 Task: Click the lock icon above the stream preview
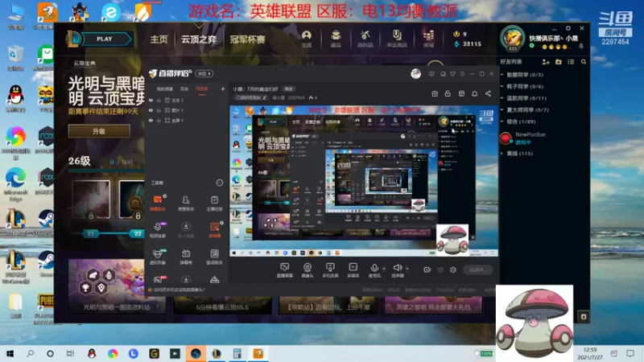[x=448, y=93]
